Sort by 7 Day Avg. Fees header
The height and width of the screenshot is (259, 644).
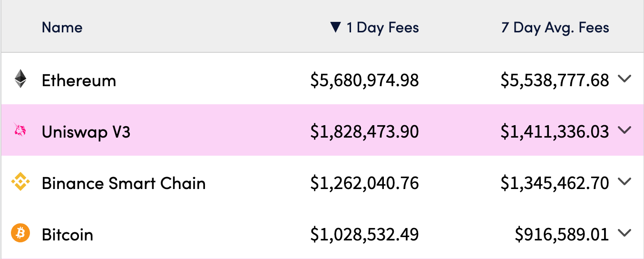555,28
